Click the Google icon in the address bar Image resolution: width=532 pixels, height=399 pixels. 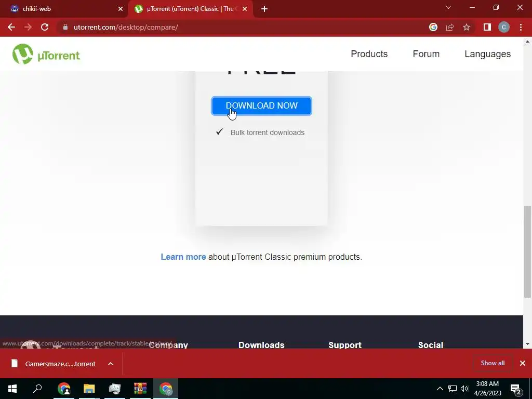(x=433, y=27)
